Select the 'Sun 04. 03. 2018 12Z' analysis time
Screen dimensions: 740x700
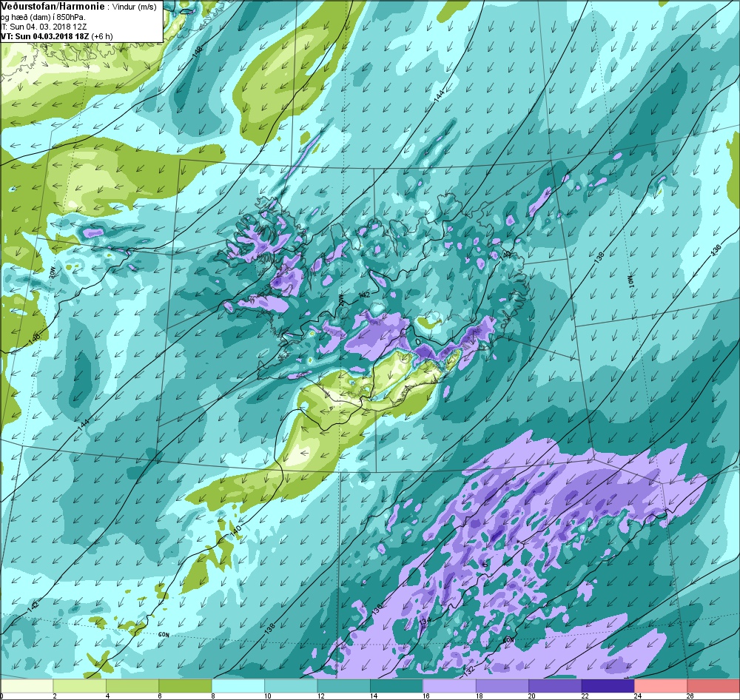coord(50,27)
